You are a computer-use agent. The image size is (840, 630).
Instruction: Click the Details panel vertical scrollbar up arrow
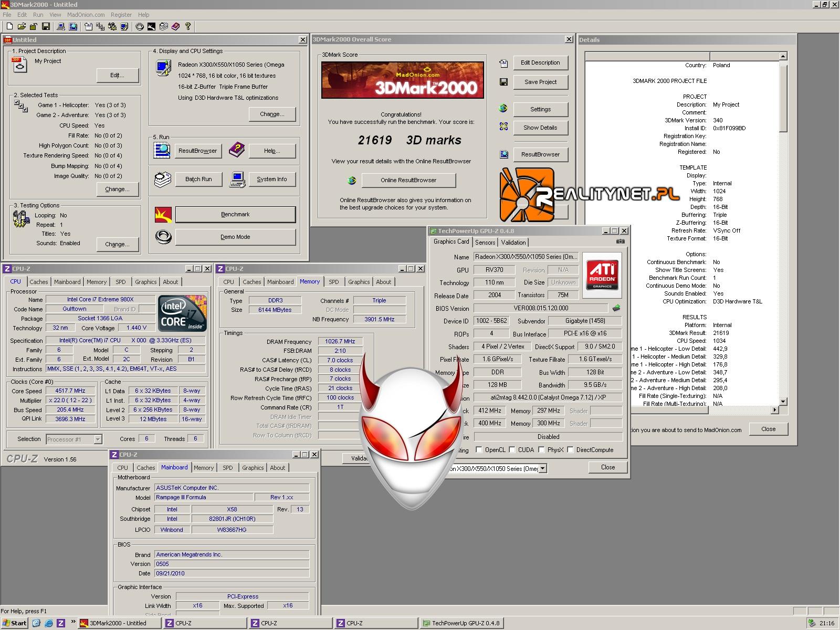(783, 56)
